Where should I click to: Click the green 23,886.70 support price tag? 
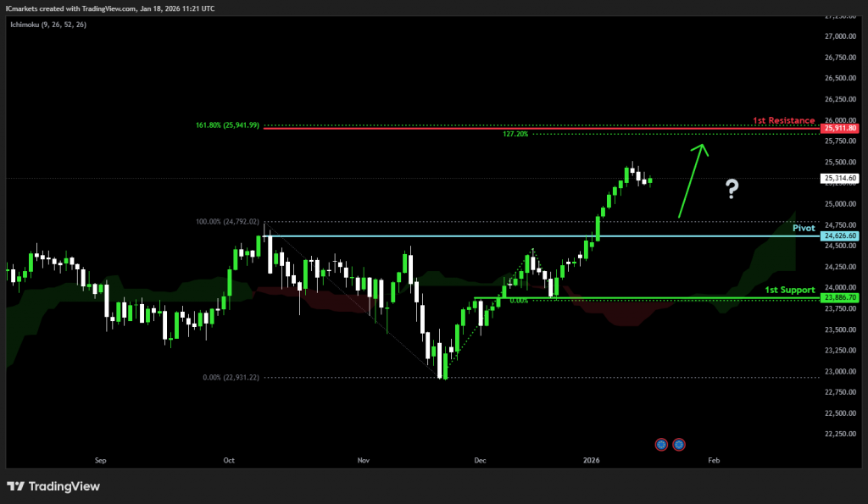(x=841, y=298)
